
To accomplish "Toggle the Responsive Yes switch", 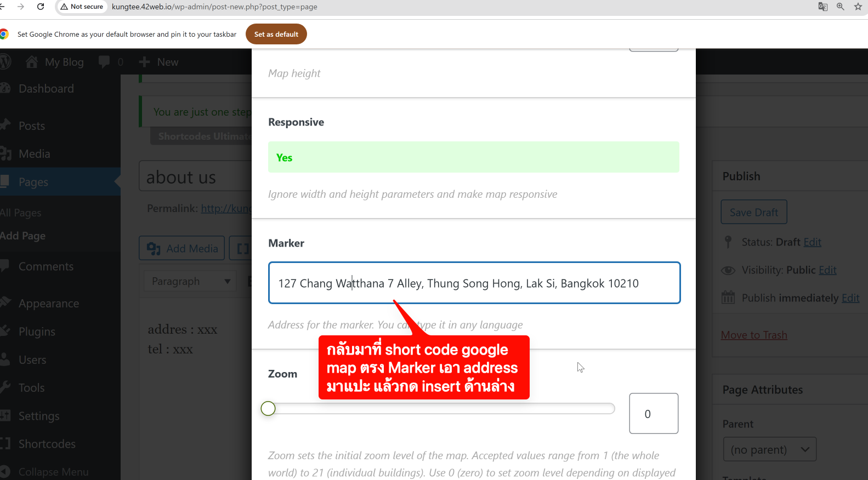I will 473,157.
